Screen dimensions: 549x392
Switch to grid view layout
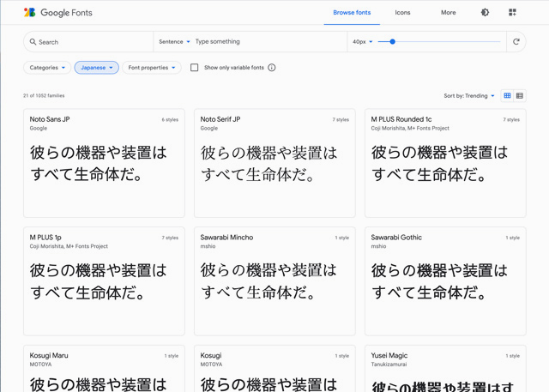tap(507, 95)
